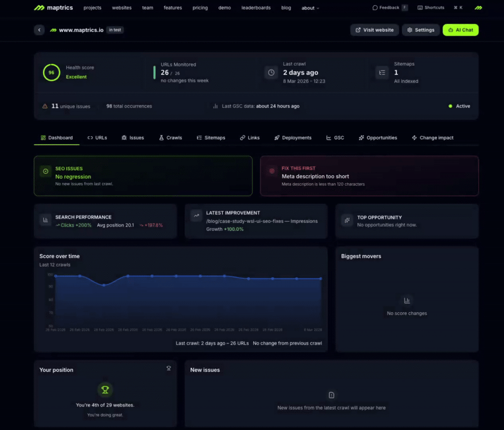The width and height of the screenshot is (504, 430).
Task: Click You're 4th of 29 websites text
Action: coord(105,405)
